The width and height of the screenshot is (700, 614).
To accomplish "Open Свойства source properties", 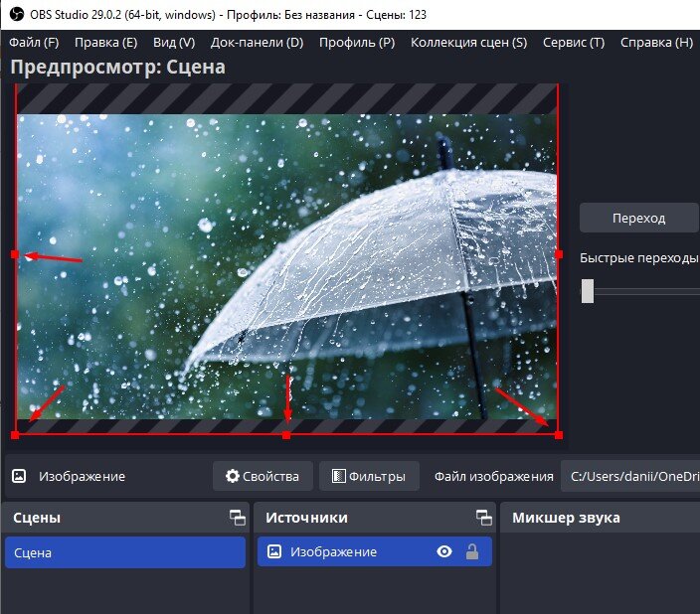I will coord(262,476).
